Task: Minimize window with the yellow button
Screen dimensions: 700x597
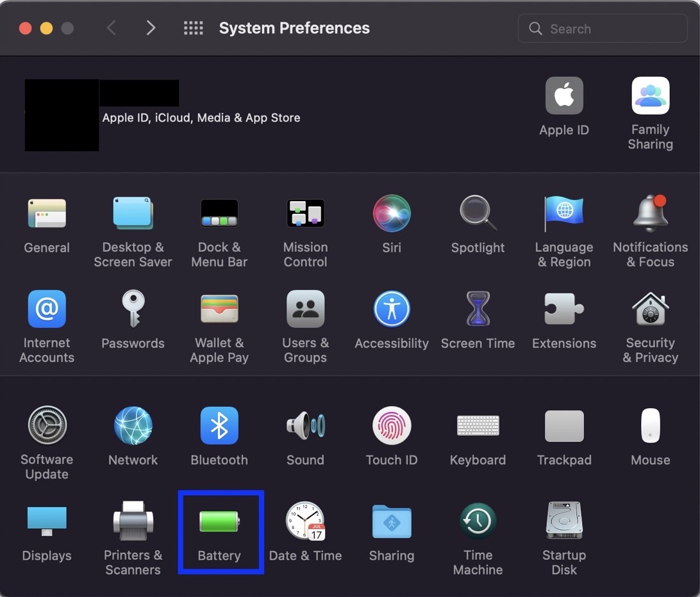Action: click(46, 28)
